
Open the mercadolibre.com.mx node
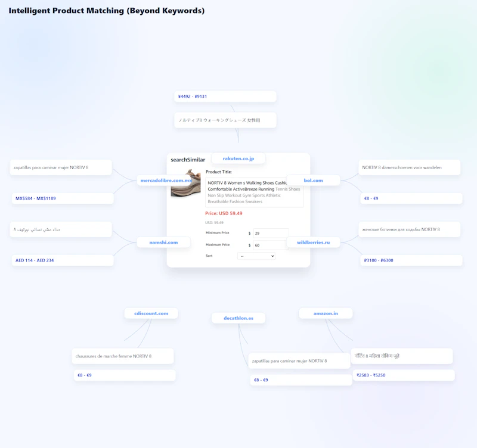(x=163, y=181)
